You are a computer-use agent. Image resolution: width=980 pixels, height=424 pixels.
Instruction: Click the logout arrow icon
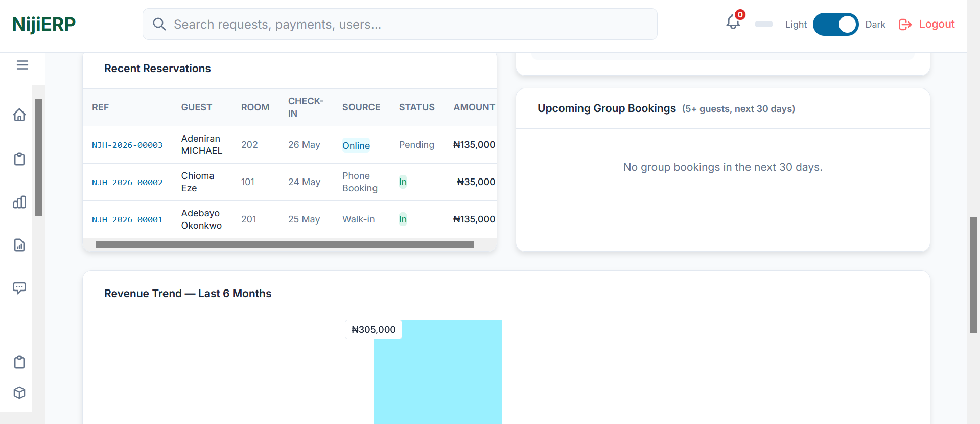[x=905, y=25]
